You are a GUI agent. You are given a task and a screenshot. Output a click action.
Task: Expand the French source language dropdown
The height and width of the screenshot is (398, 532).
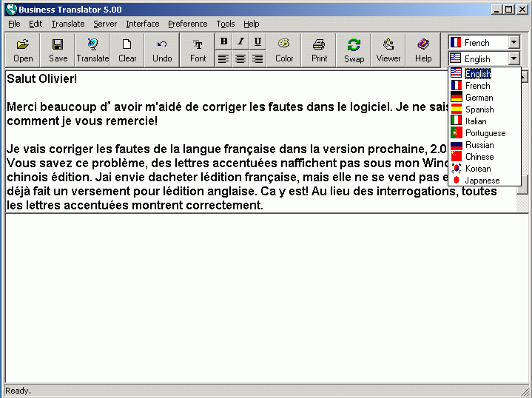click(x=514, y=42)
